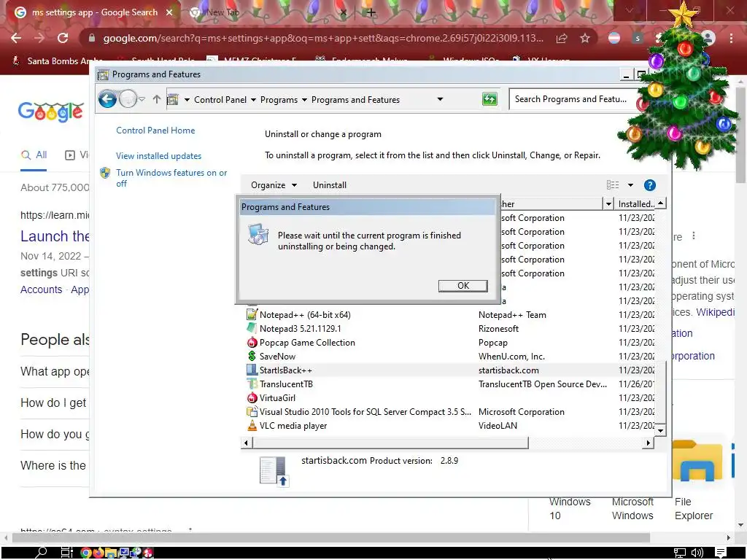Click the Search Programs and Features box
This screenshot has height=560, width=747.
(x=573, y=99)
